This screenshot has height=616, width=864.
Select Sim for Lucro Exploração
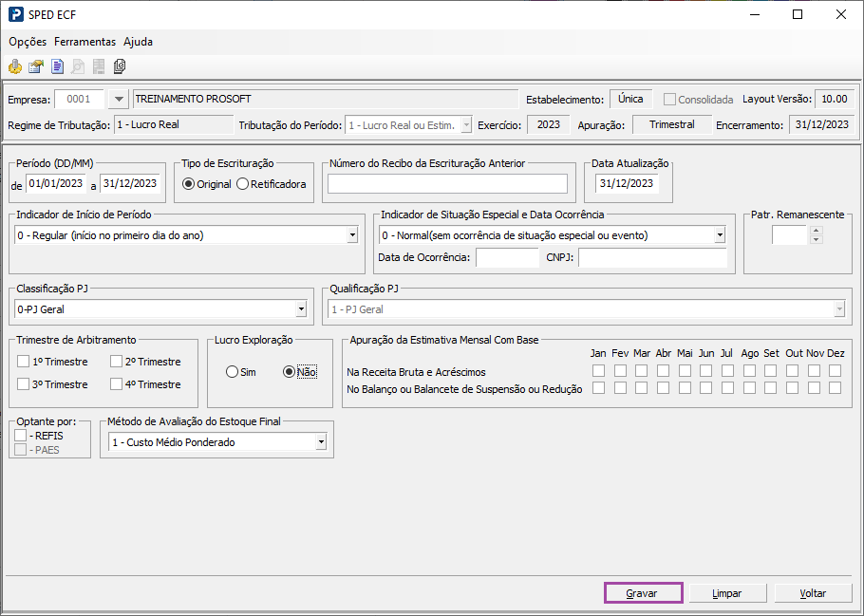click(x=233, y=372)
